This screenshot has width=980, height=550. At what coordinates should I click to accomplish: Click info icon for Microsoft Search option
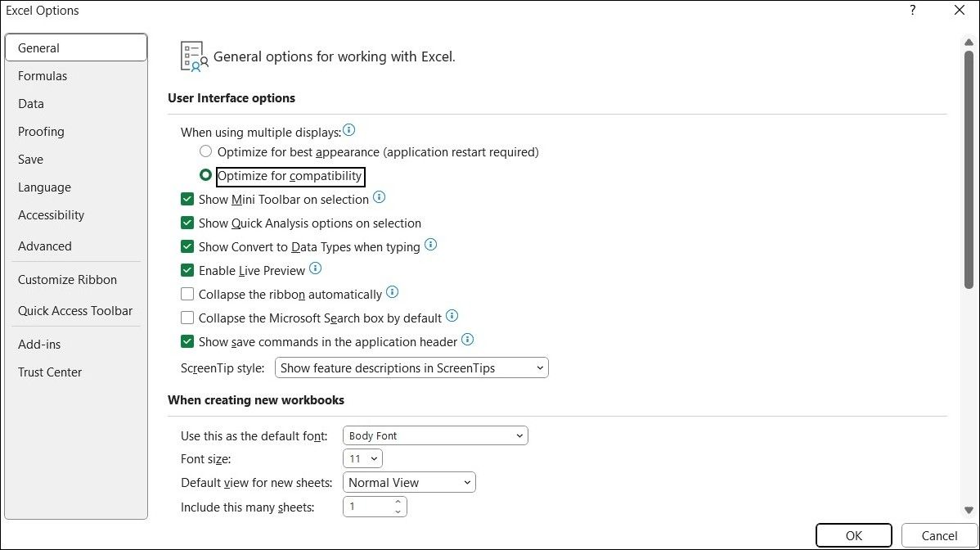pyautogui.click(x=451, y=316)
